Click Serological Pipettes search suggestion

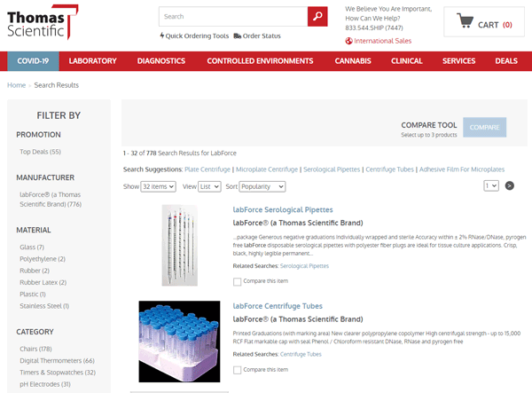tap(332, 169)
